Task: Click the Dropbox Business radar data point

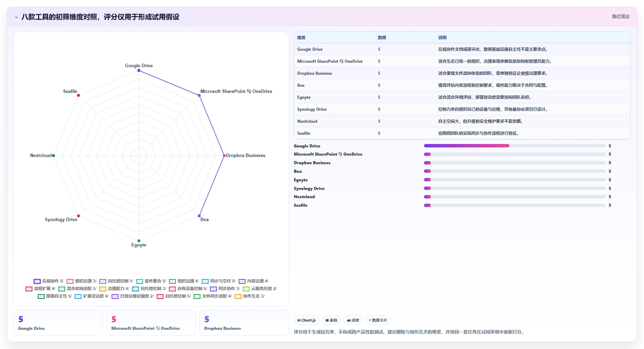Action: pyautogui.click(x=224, y=156)
